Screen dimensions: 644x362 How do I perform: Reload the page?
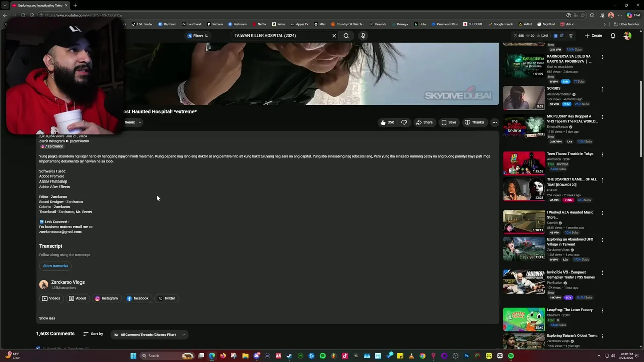click(23, 15)
